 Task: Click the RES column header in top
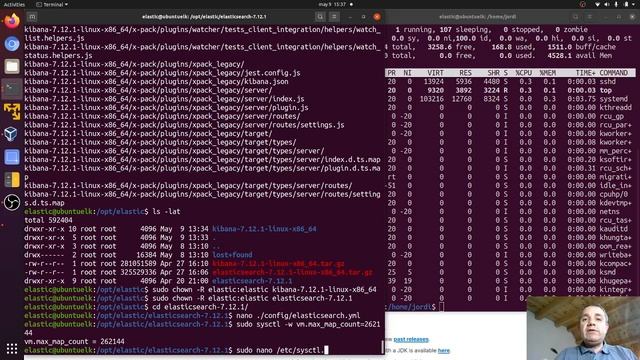tap(465, 73)
